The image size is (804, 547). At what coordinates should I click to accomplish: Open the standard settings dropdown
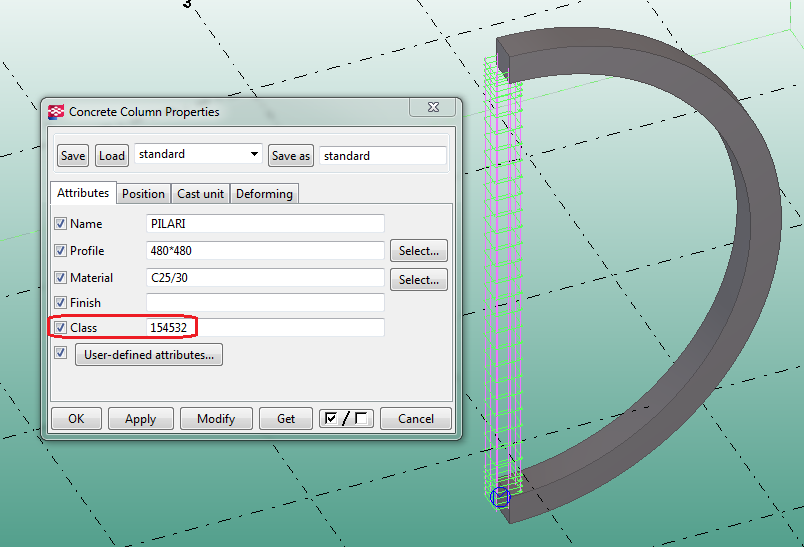(198, 154)
